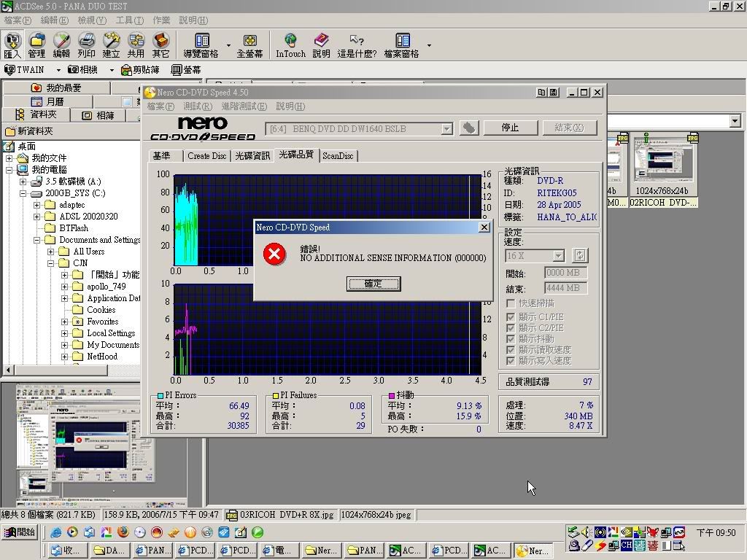Switch to the ScanDisc tab
Image resolution: width=747 pixels, height=560 pixels.
click(338, 156)
